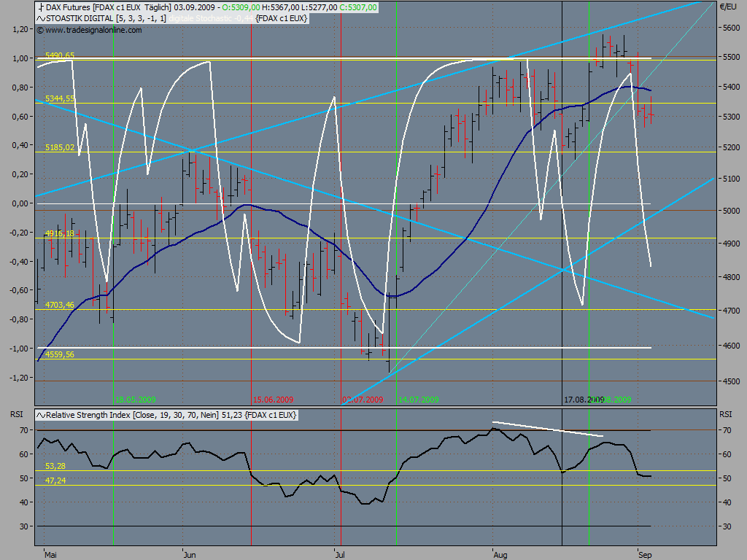Click the €/EU price axis unit label

[727, 7]
